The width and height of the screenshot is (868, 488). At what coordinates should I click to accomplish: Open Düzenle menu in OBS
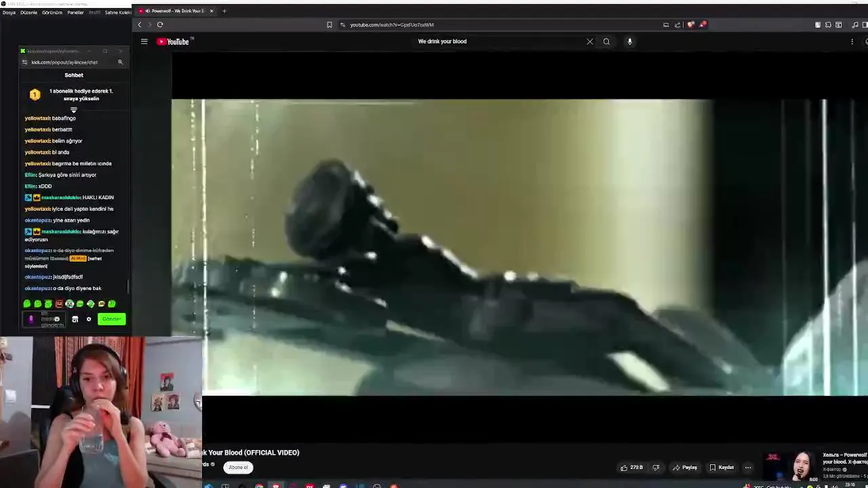pyautogui.click(x=28, y=12)
